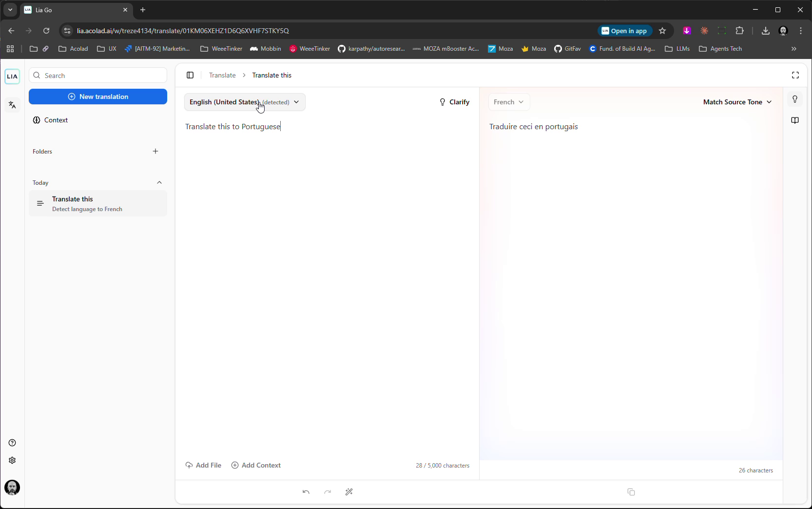Image resolution: width=812 pixels, height=509 pixels.
Task: Toggle the sidebar panel icon
Action: click(x=190, y=75)
